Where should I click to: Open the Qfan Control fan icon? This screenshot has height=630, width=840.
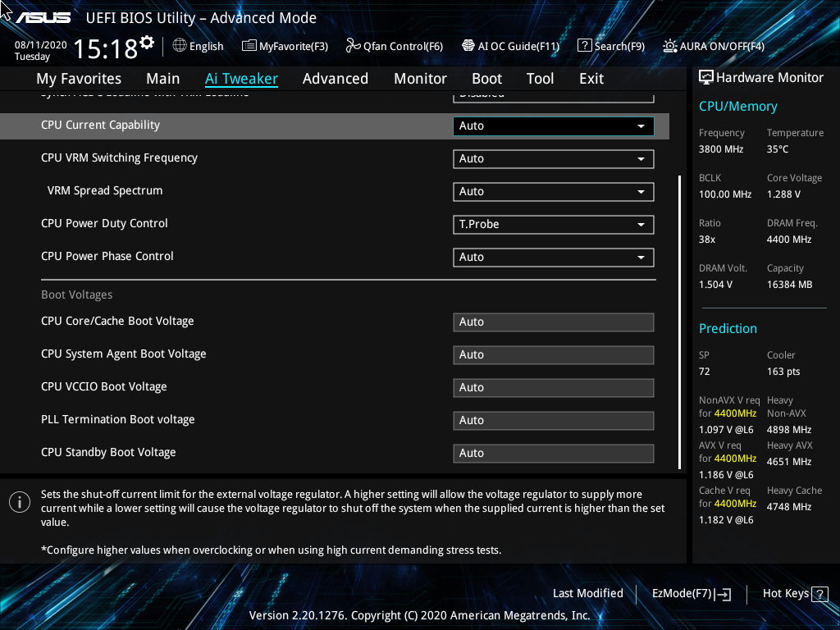pos(353,46)
